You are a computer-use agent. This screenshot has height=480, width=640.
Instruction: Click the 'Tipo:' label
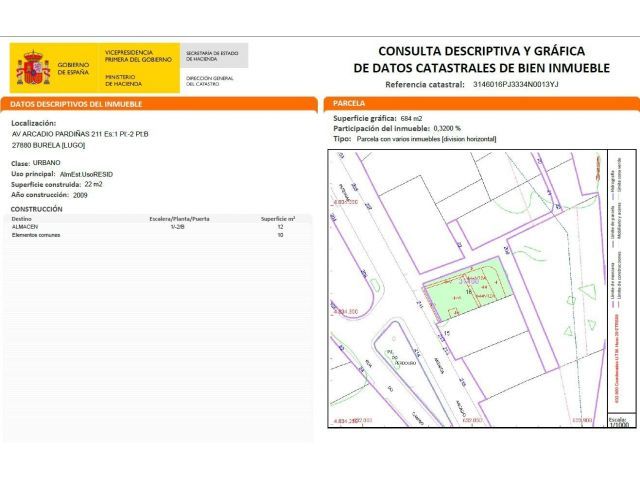pos(342,139)
